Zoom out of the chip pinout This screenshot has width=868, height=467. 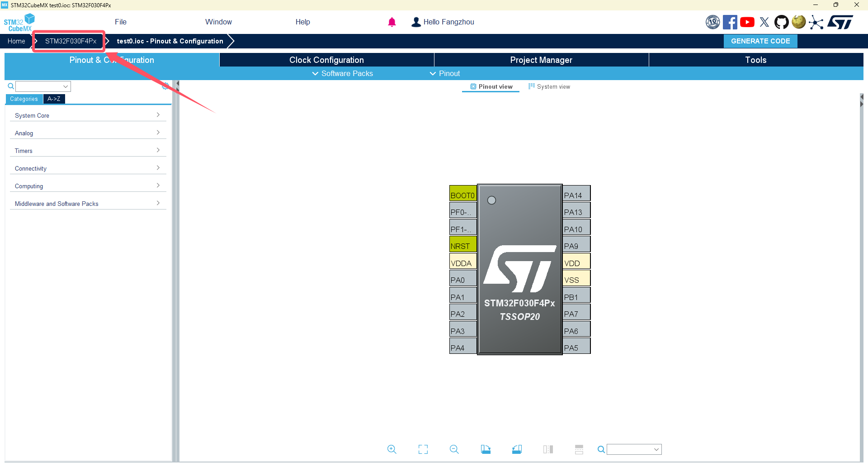click(x=454, y=449)
